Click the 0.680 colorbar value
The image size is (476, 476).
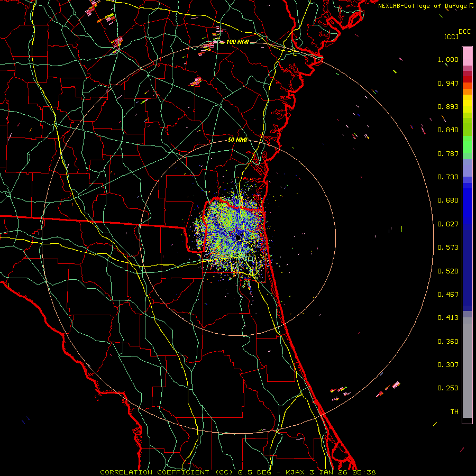click(448, 200)
